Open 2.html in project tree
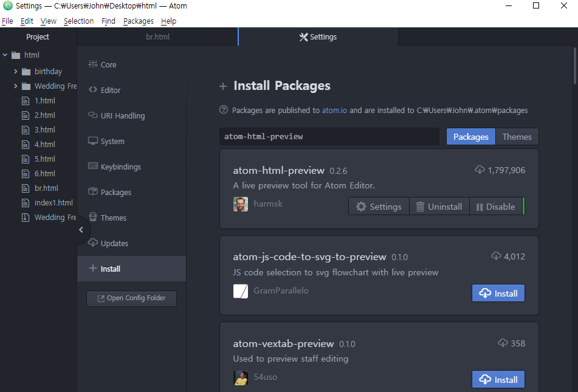 (x=38, y=115)
